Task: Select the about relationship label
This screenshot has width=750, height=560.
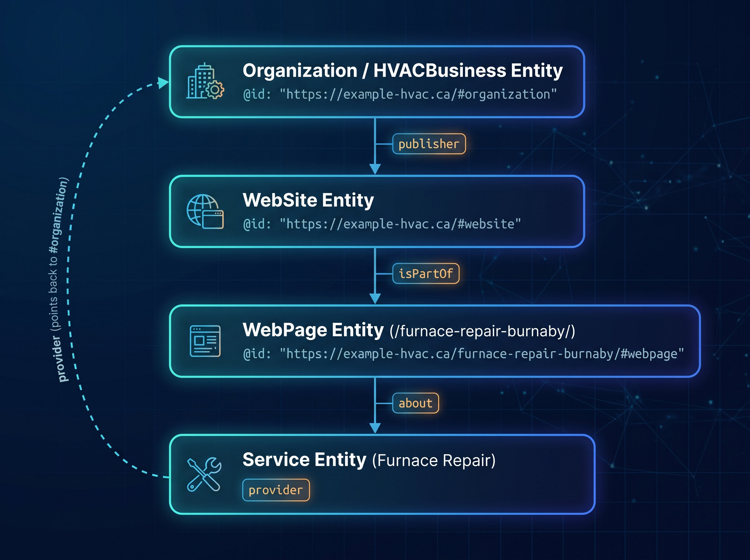Action: [x=416, y=403]
